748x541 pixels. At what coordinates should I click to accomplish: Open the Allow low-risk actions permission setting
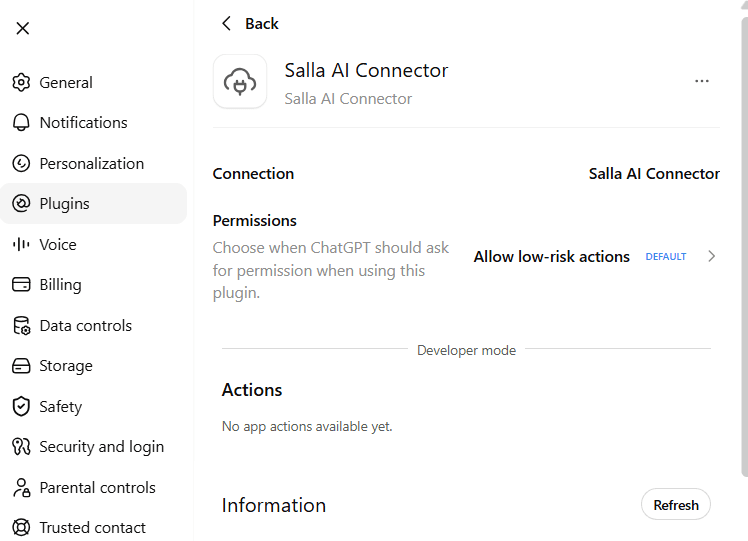point(595,257)
